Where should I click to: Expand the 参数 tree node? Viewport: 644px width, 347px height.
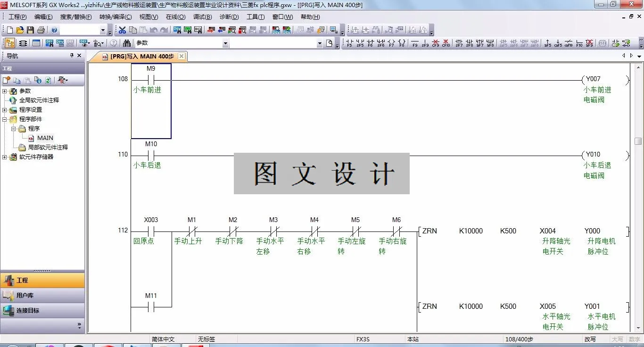click(x=5, y=91)
